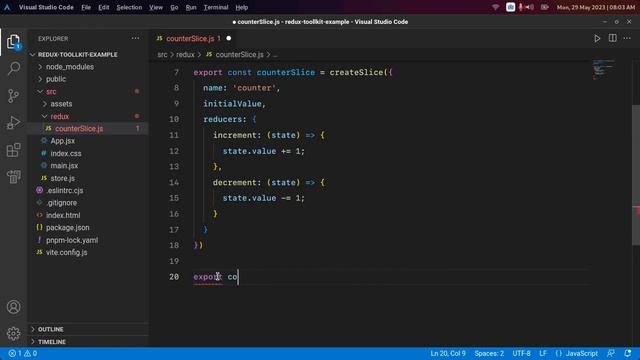640x360 pixels.
Task: Open the Help menu
Action: coord(242,7)
